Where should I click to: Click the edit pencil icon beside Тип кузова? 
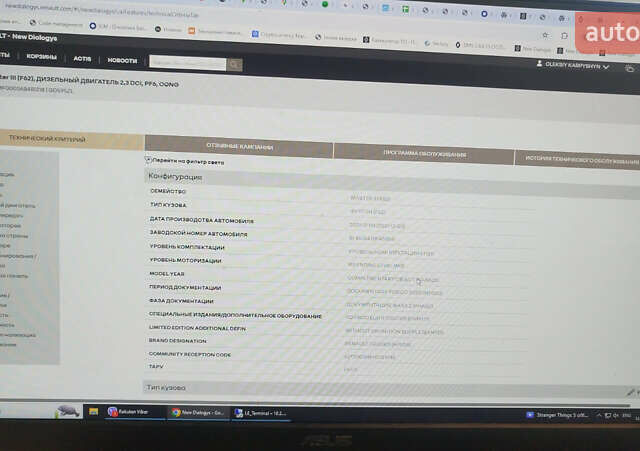pos(630,392)
